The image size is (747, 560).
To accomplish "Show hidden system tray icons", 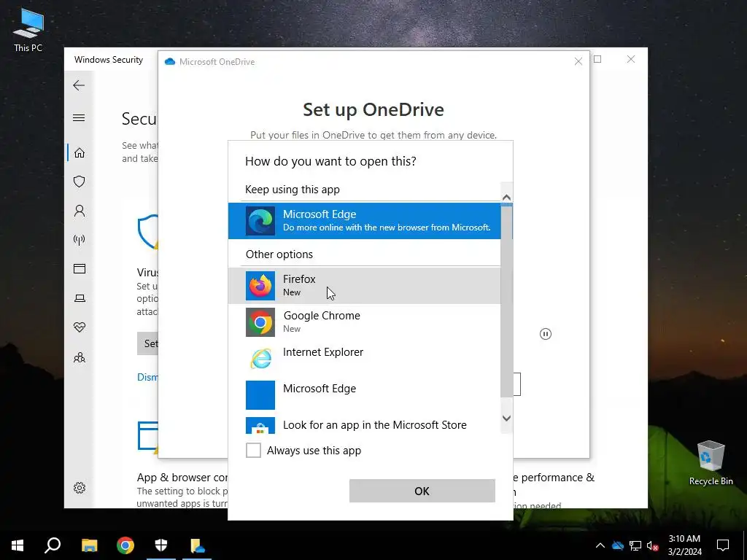I will pyautogui.click(x=600, y=545).
